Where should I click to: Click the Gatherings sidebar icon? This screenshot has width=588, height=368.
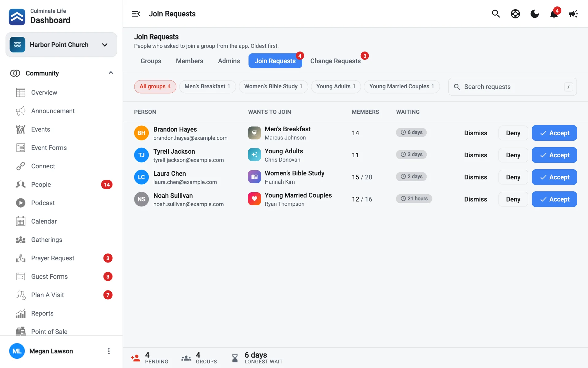pyautogui.click(x=21, y=240)
